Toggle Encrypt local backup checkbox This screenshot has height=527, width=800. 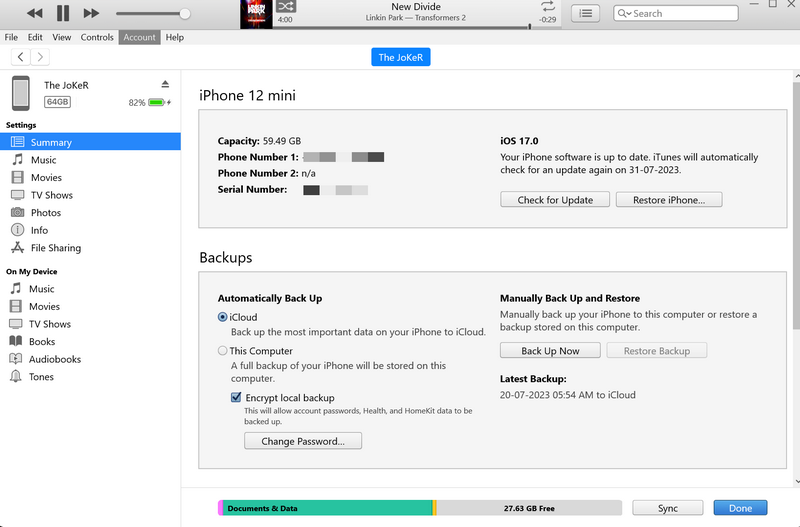pos(236,398)
